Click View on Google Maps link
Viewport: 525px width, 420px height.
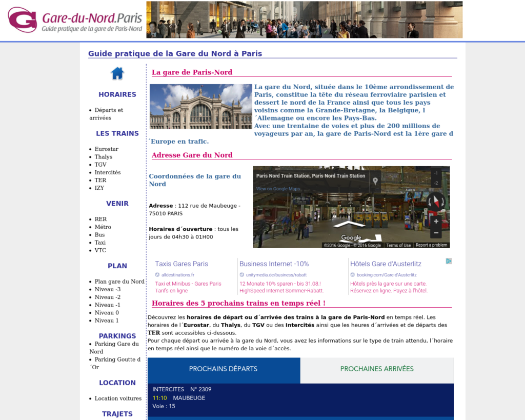(x=278, y=189)
